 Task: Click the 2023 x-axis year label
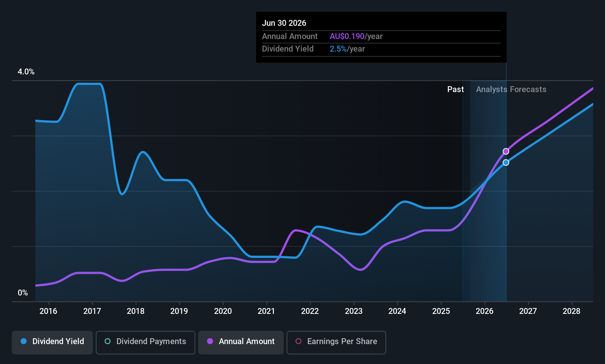[x=354, y=311]
